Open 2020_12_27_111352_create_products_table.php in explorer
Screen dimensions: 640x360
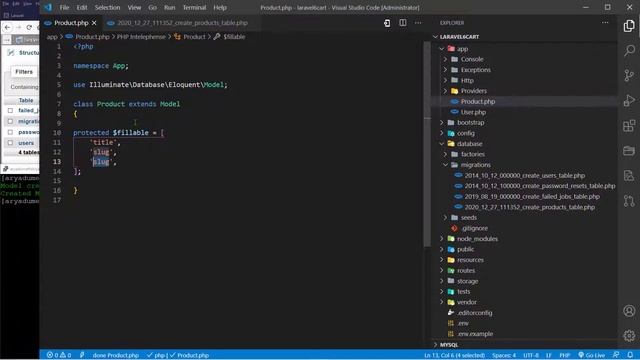(529, 207)
